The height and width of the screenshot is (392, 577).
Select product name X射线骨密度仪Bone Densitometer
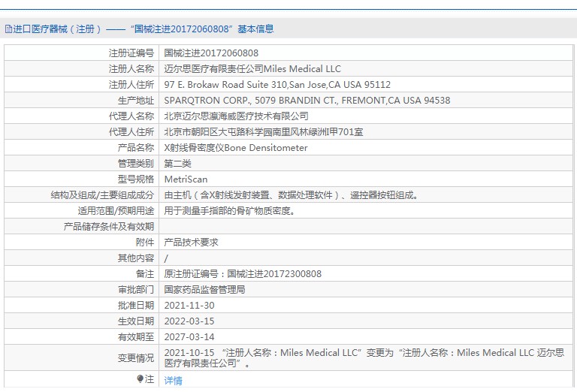tap(236, 148)
